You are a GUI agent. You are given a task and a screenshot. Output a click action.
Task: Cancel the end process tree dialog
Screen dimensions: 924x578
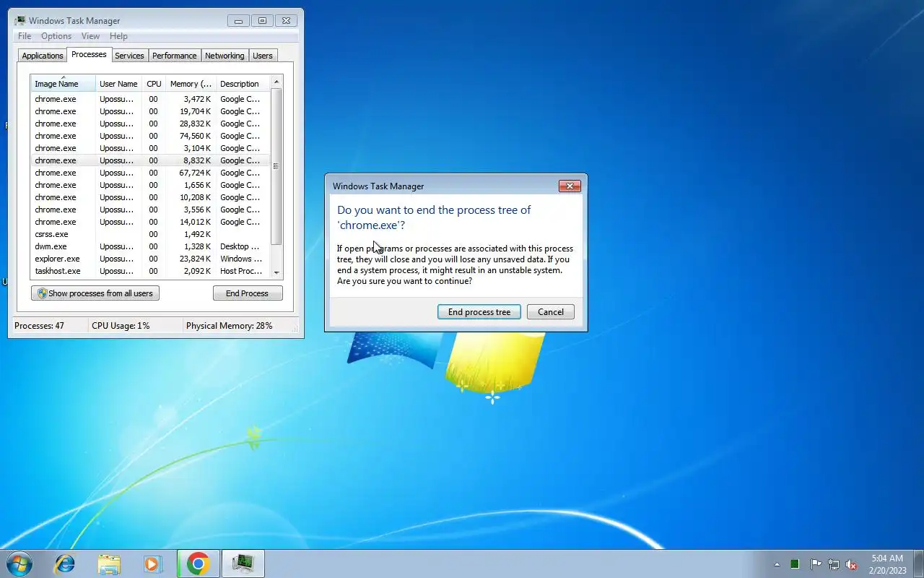pos(550,312)
